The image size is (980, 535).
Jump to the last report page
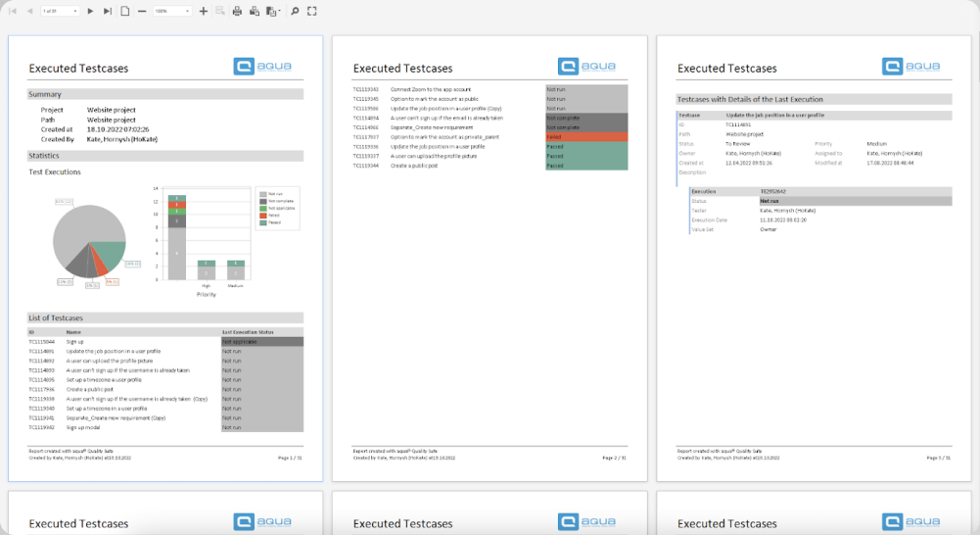[x=108, y=11]
